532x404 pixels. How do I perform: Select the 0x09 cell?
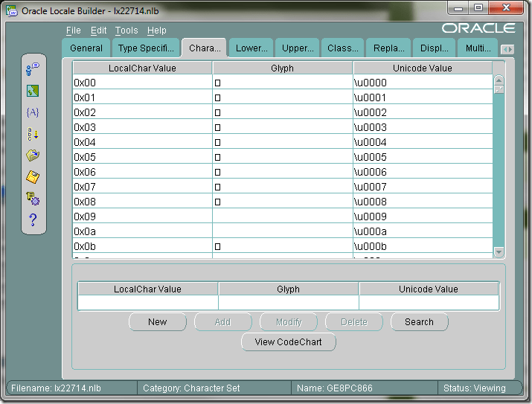click(143, 217)
